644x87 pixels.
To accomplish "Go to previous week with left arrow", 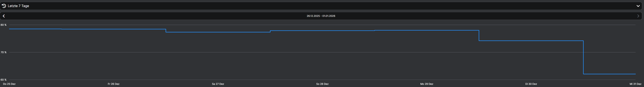I will 4,16.
